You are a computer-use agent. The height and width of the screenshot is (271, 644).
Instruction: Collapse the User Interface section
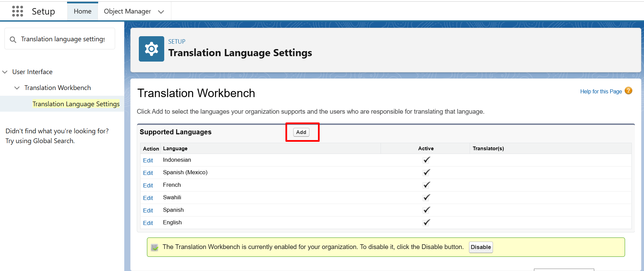click(5, 72)
